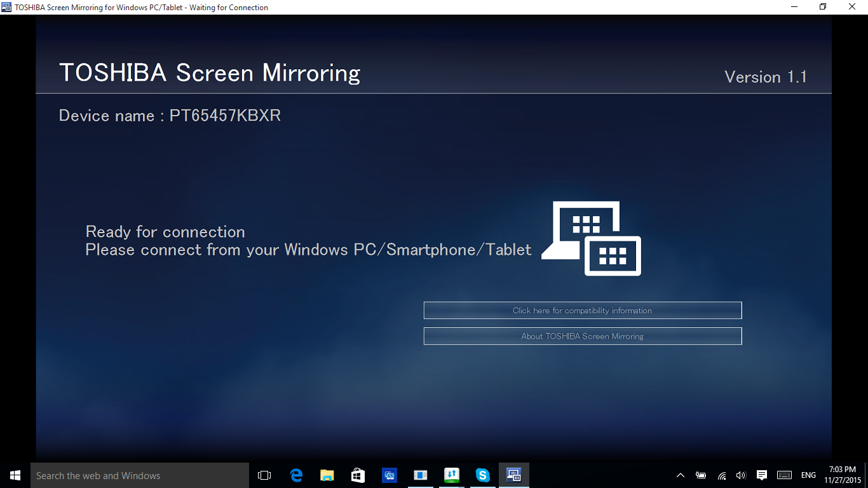Click the screen mirroring devices icon

click(x=591, y=238)
